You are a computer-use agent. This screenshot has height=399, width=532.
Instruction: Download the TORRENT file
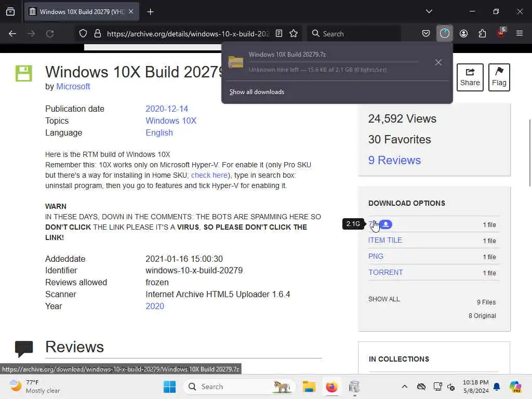(x=386, y=272)
